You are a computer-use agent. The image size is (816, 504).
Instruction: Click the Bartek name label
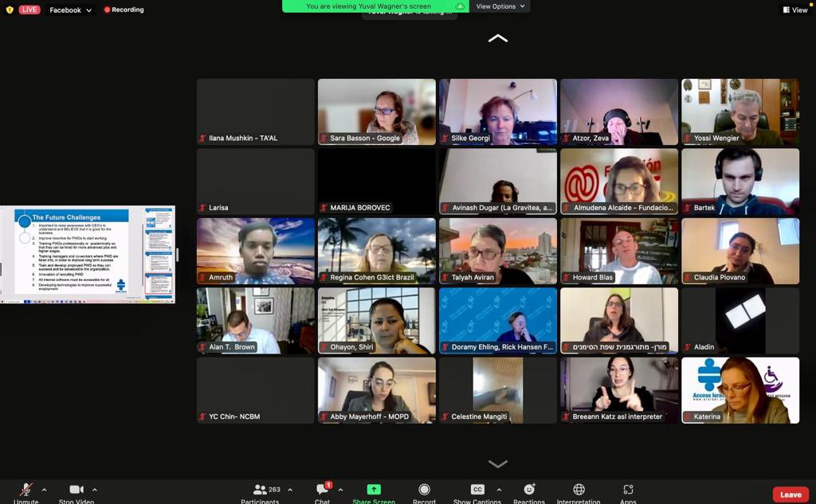704,208
